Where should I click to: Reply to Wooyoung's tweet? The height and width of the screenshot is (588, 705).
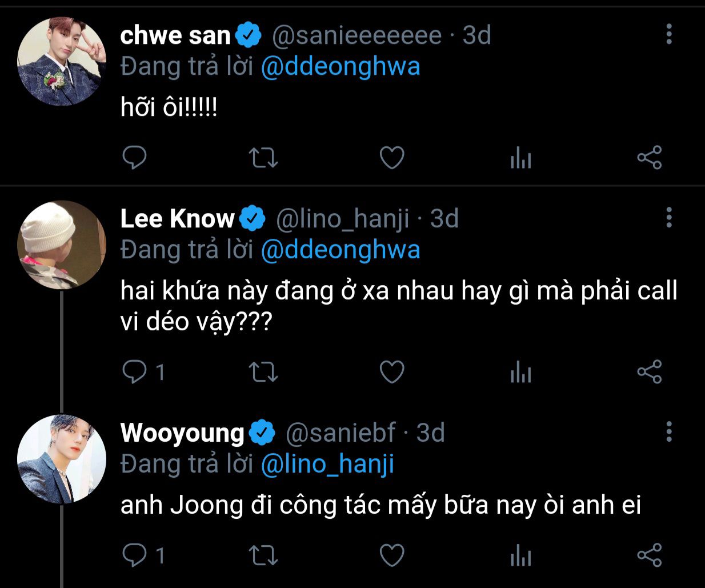[x=135, y=555]
